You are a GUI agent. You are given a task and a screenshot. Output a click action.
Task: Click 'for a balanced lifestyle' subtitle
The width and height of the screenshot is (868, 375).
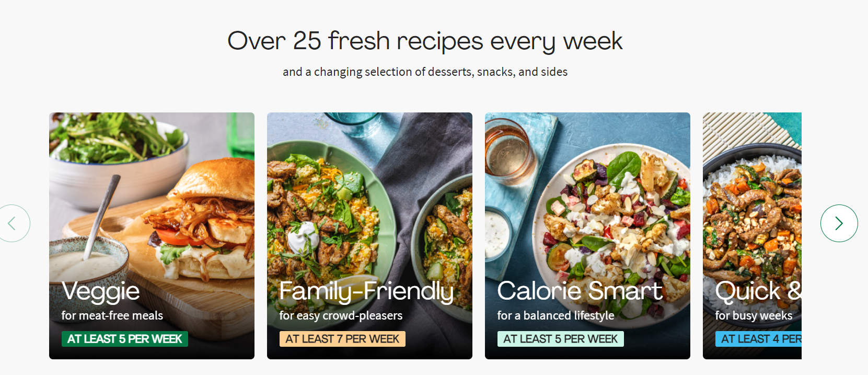[555, 315]
